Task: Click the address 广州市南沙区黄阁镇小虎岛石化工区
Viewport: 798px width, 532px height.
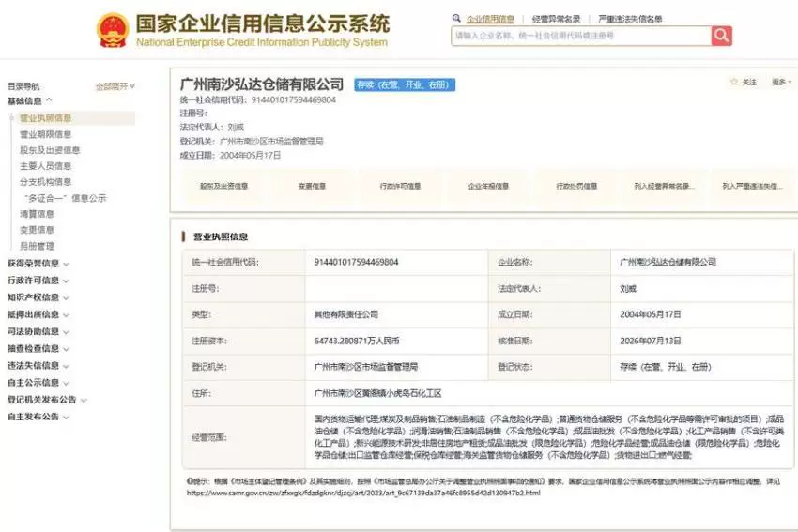Action: (377, 393)
